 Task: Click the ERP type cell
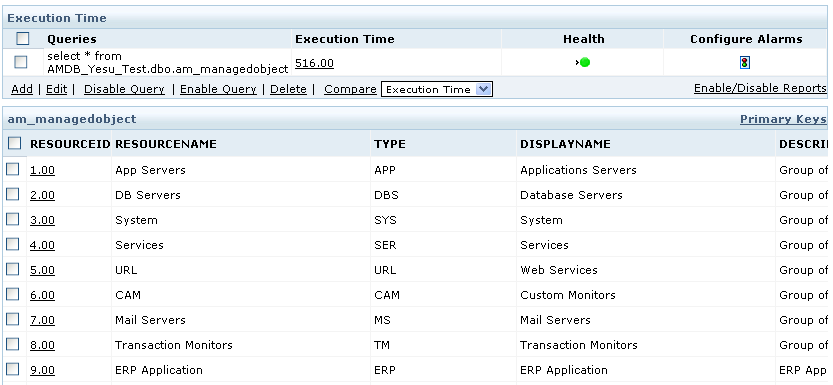tap(385, 370)
